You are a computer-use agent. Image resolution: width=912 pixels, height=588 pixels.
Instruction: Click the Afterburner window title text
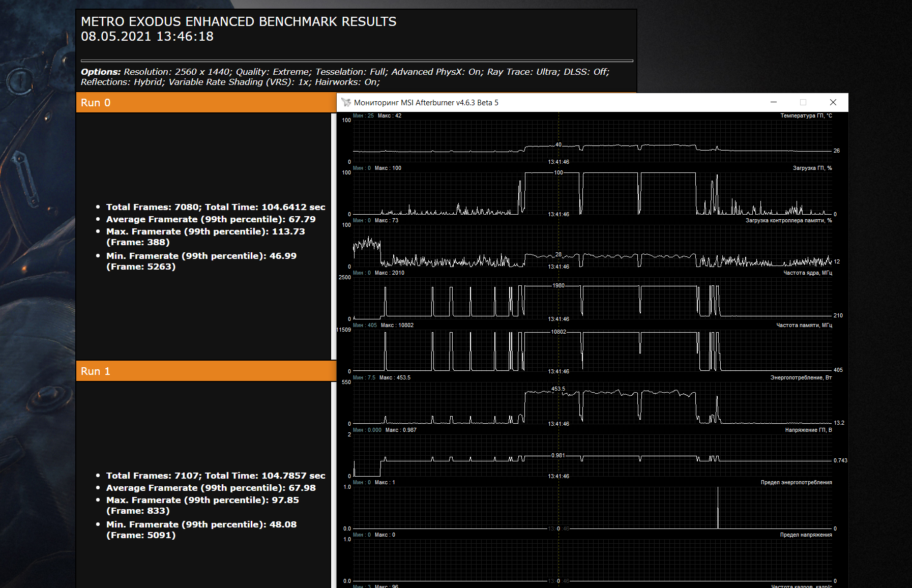426,103
